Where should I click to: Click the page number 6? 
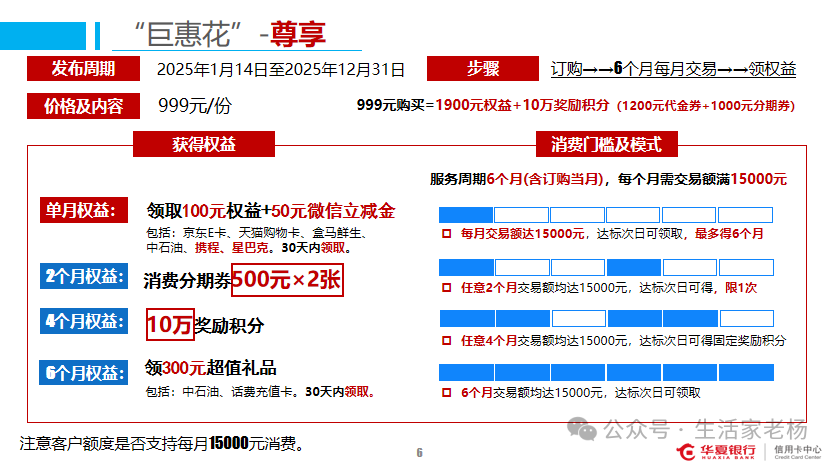click(x=420, y=453)
